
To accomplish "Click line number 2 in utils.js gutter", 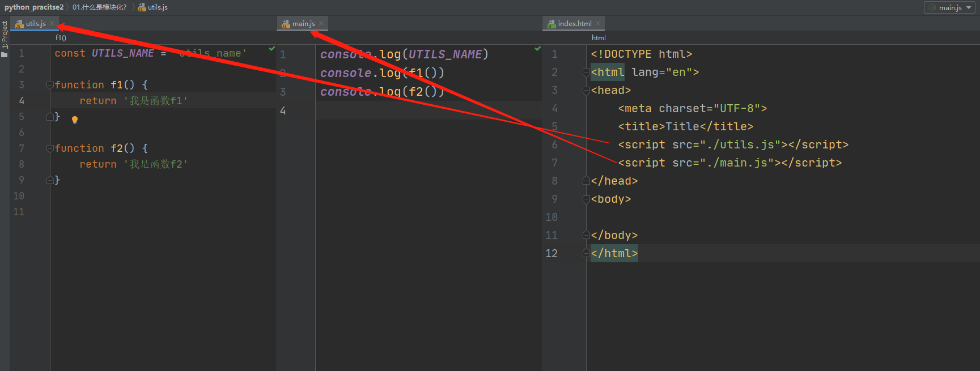I will (x=22, y=69).
